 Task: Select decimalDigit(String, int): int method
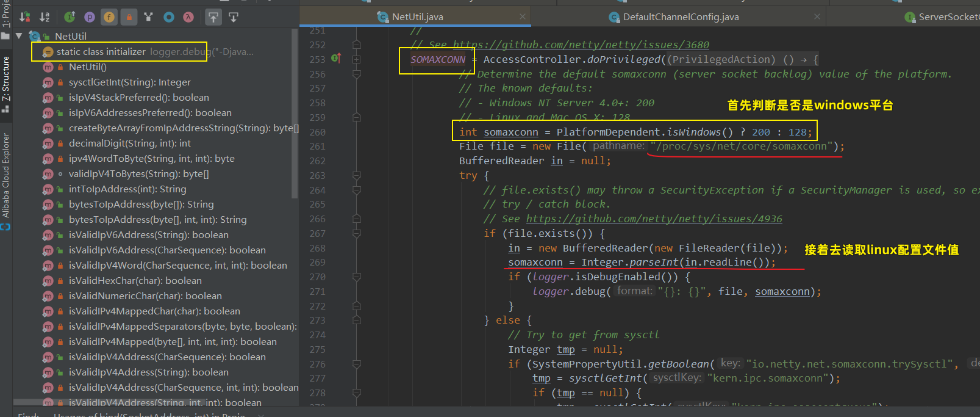tap(129, 143)
